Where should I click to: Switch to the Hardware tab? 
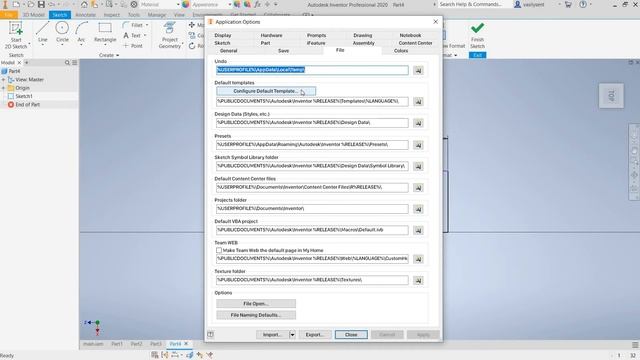point(271,36)
